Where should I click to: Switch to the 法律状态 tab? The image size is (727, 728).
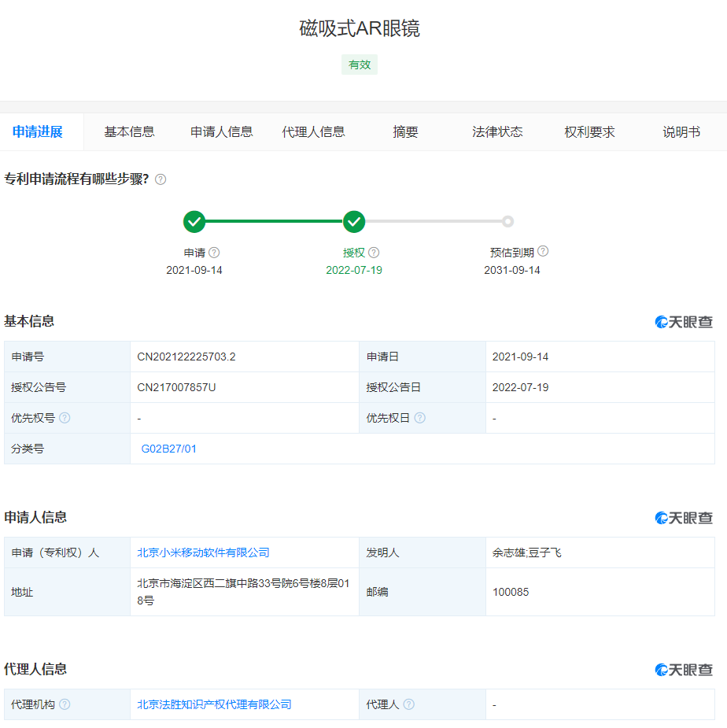pyautogui.click(x=497, y=132)
